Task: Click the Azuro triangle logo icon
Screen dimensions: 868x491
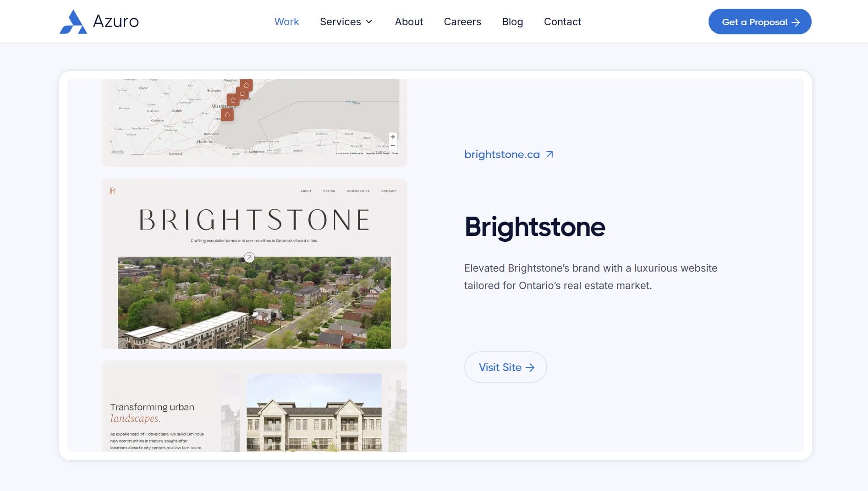Action: [x=73, y=22]
